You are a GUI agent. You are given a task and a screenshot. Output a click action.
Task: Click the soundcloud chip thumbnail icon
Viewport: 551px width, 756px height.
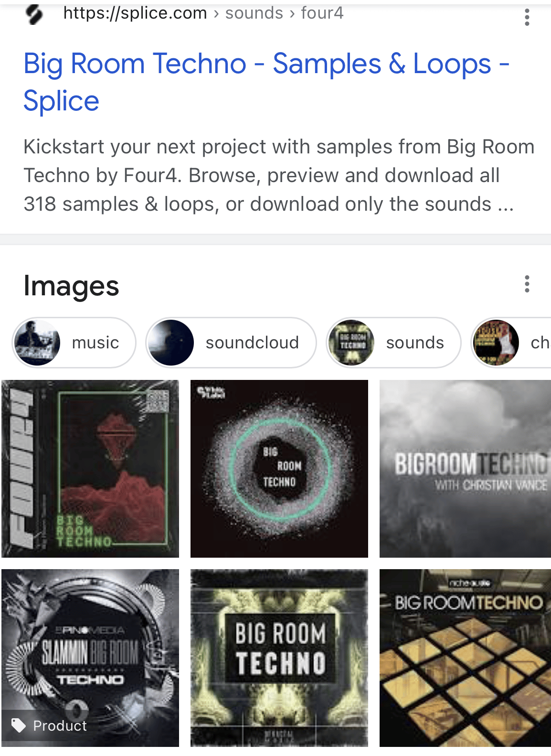(x=171, y=343)
